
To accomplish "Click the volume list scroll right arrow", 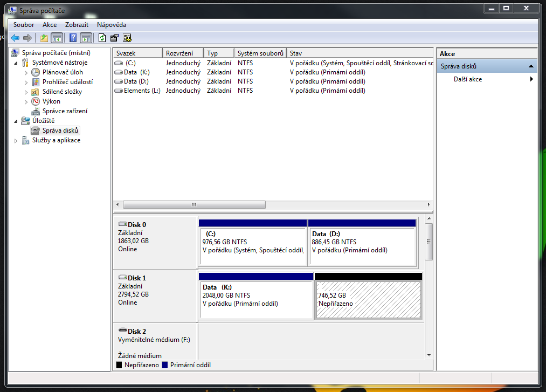I will [x=428, y=204].
